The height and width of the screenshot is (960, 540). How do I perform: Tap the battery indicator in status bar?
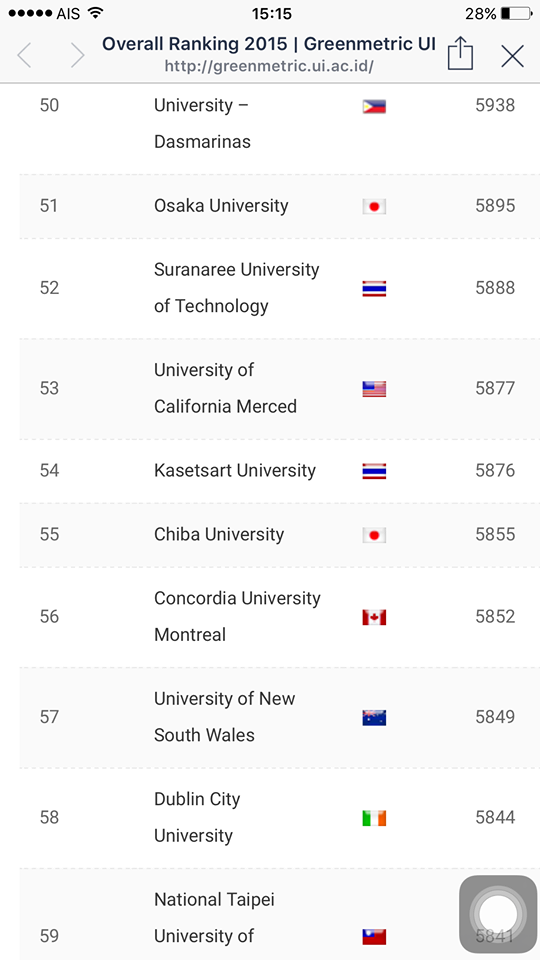point(516,13)
